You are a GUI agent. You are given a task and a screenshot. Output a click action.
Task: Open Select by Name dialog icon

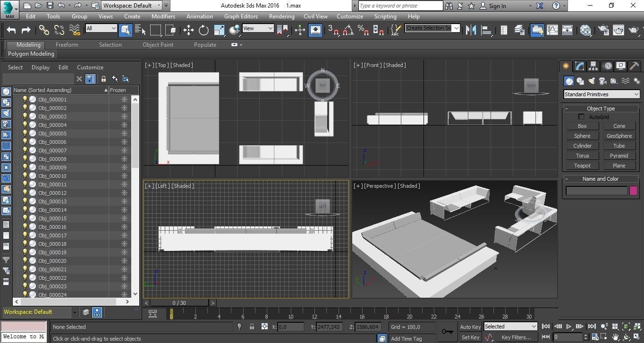(x=140, y=30)
